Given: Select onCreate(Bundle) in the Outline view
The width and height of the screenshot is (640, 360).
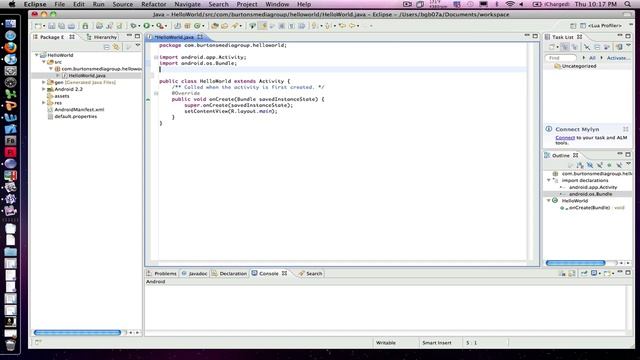Looking at the screenshot, I should point(589,207).
